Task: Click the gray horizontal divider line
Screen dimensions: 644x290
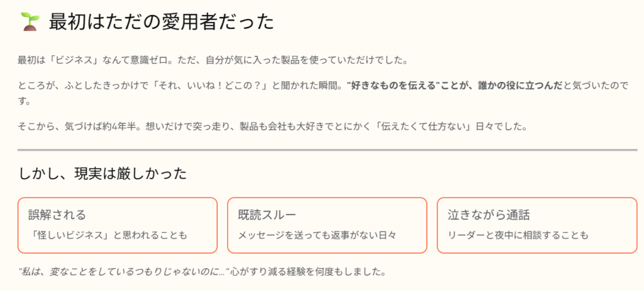Action: pos(327,150)
